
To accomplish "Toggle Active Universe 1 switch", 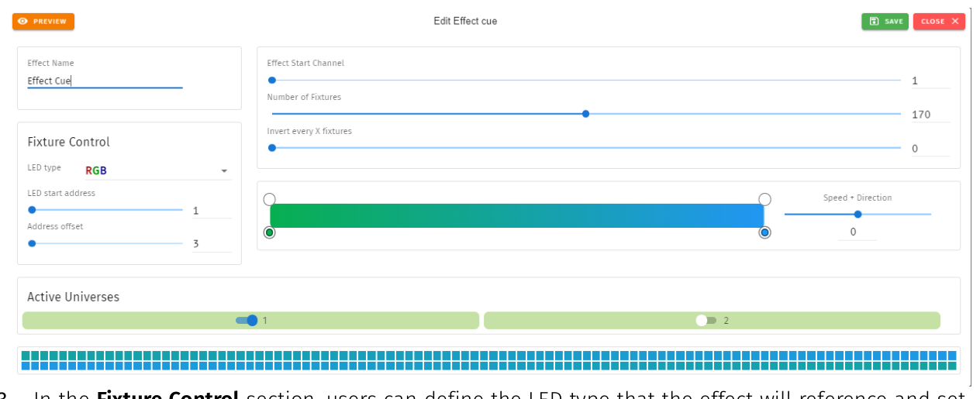I will (x=247, y=320).
